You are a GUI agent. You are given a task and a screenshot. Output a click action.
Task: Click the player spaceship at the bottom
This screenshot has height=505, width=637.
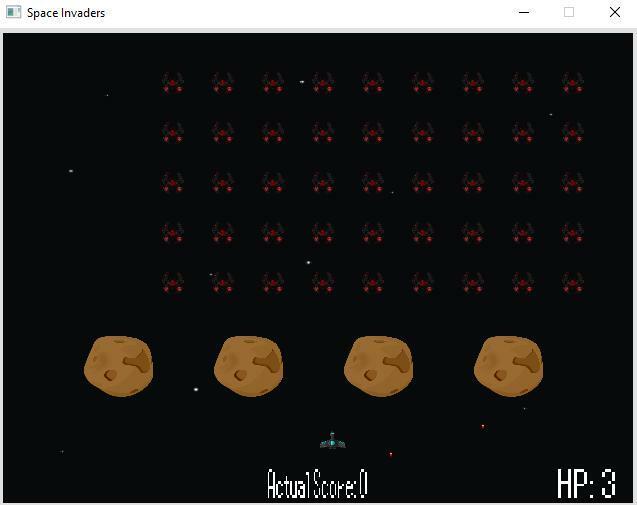click(x=333, y=440)
